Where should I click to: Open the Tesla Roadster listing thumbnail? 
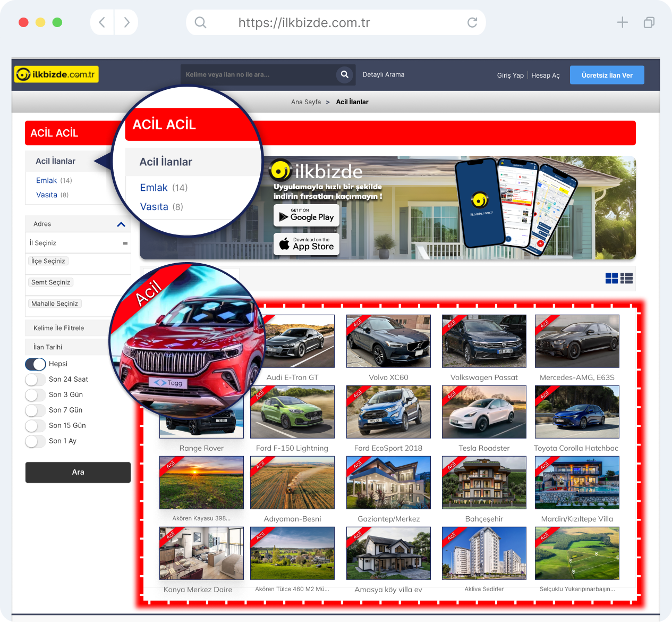(x=484, y=412)
